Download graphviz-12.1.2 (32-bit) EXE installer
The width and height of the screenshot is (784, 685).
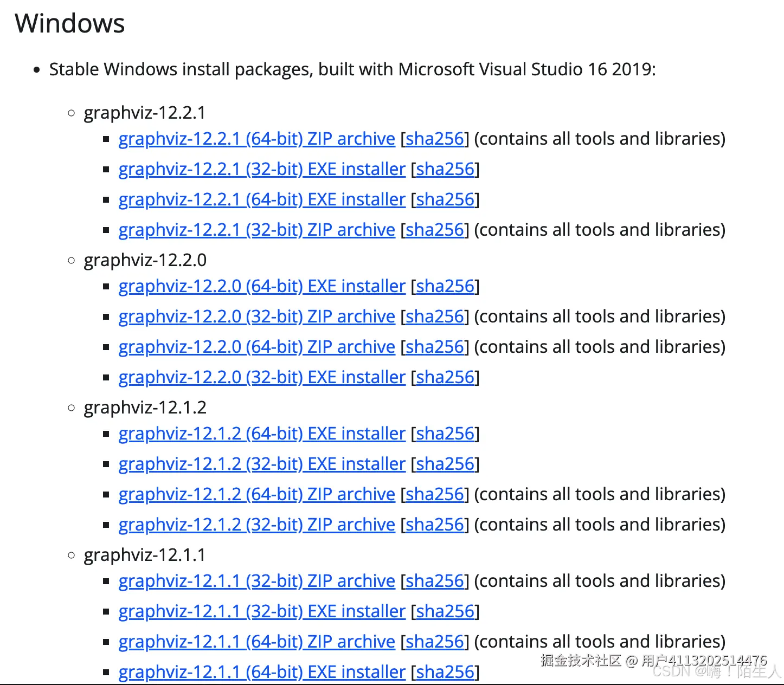click(x=262, y=464)
